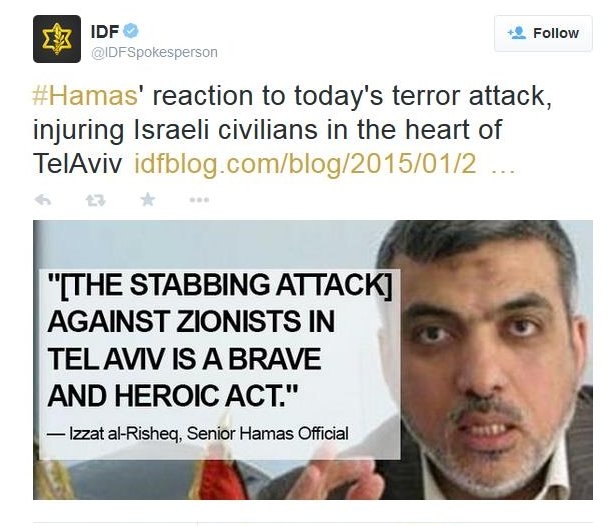This screenshot has width=609, height=526.
Task: Click the blue verified badge next to IDF
Action: [131, 31]
